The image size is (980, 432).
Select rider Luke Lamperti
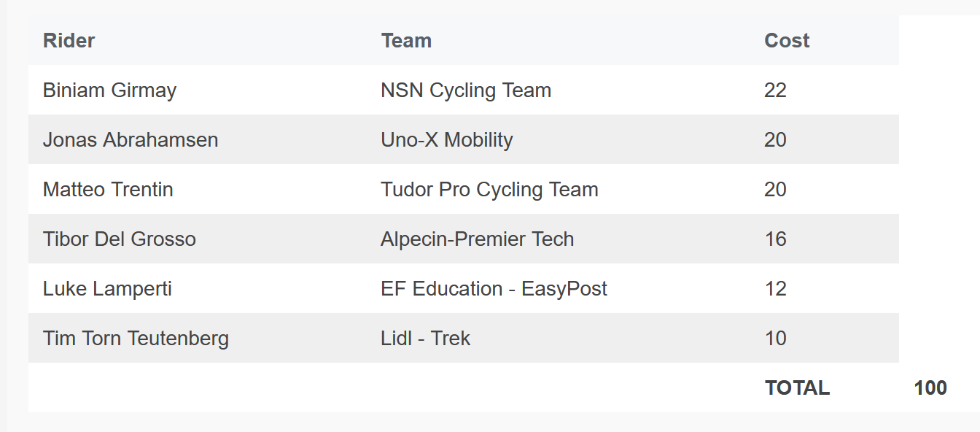(x=107, y=289)
